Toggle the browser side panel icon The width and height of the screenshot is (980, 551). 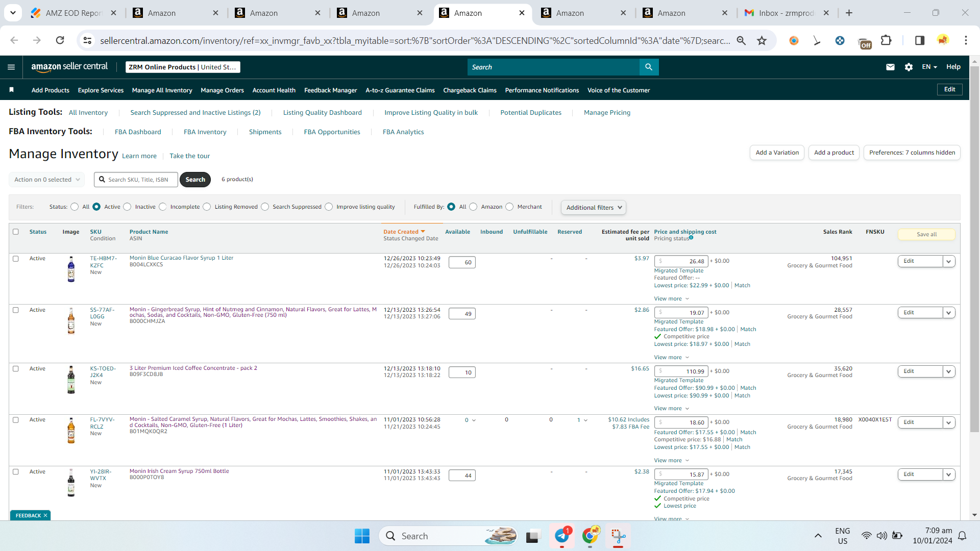click(920, 40)
